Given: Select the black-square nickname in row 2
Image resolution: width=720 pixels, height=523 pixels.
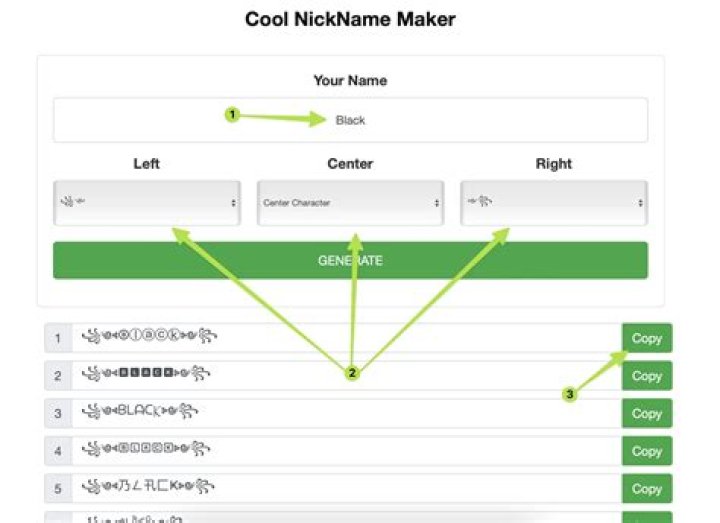Looking at the screenshot, I should [x=146, y=373].
